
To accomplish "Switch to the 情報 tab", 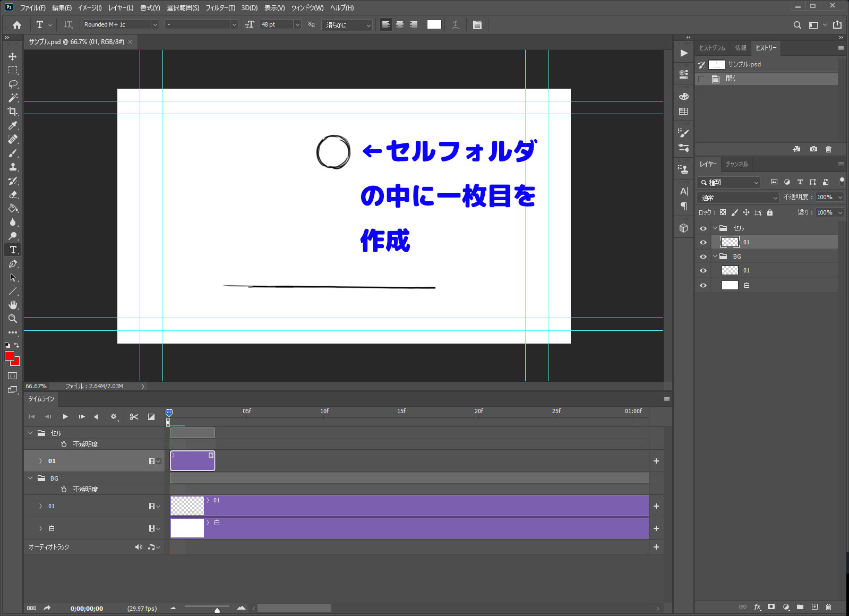I will [740, 48].
